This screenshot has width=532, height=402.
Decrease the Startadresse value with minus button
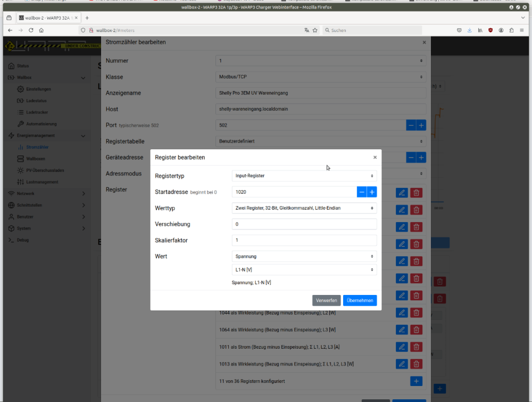(362, 192)
